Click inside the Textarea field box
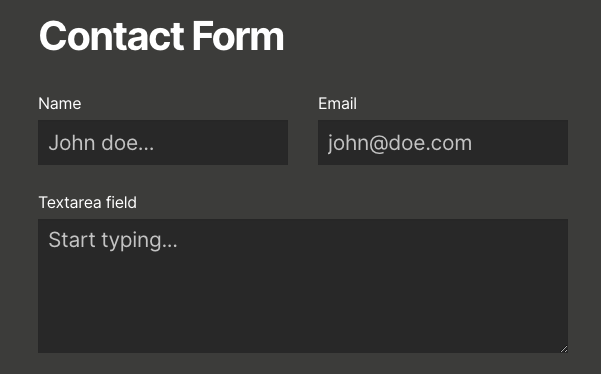The width and height of the screenshot is (601, 374). pyautogui.click(x=303, y=286)
